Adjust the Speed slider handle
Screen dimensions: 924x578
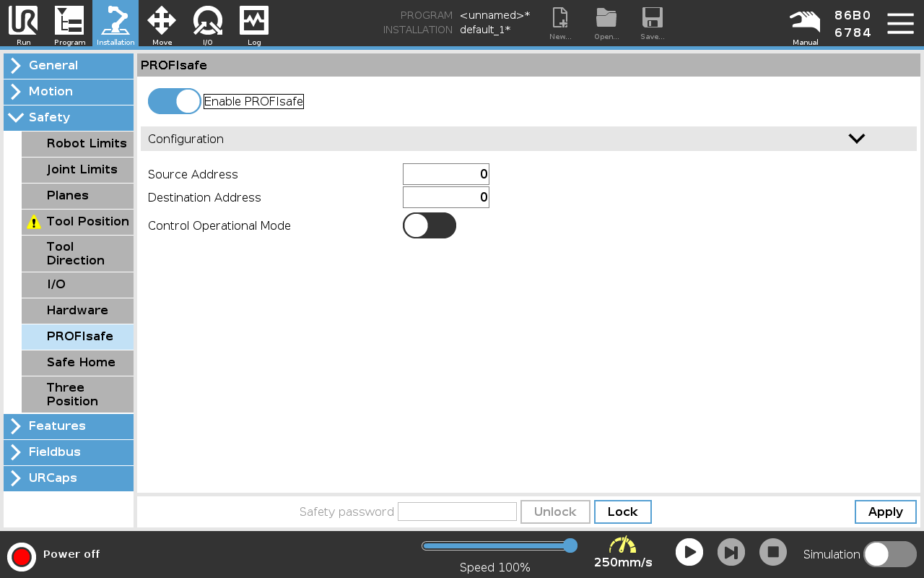(x=570, y=545)
